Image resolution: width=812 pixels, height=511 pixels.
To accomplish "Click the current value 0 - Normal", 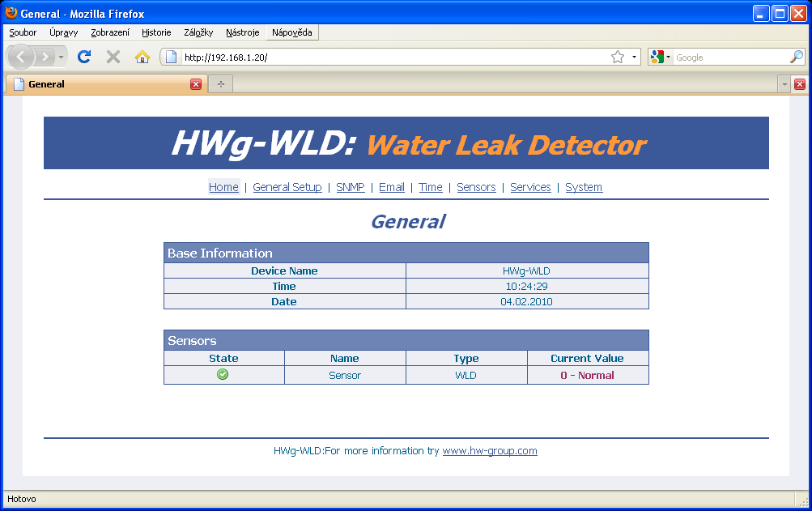I will (x=587, y=375).
